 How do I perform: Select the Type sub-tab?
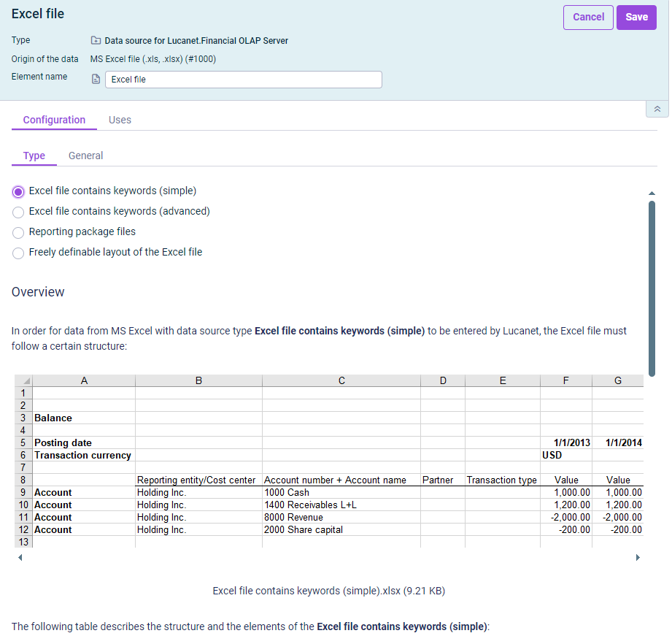(x=34, y=156)
